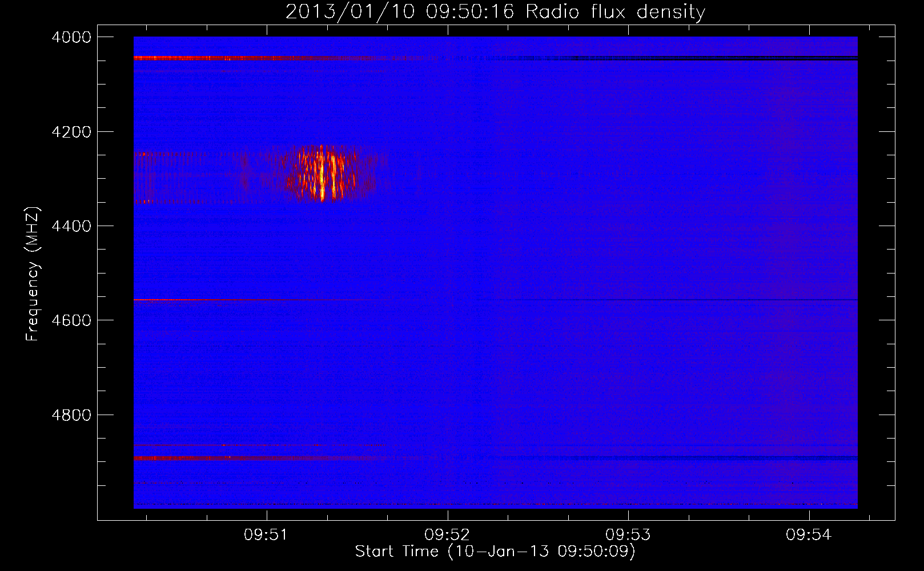Click the thin red line near 4555 MHz

254,300
